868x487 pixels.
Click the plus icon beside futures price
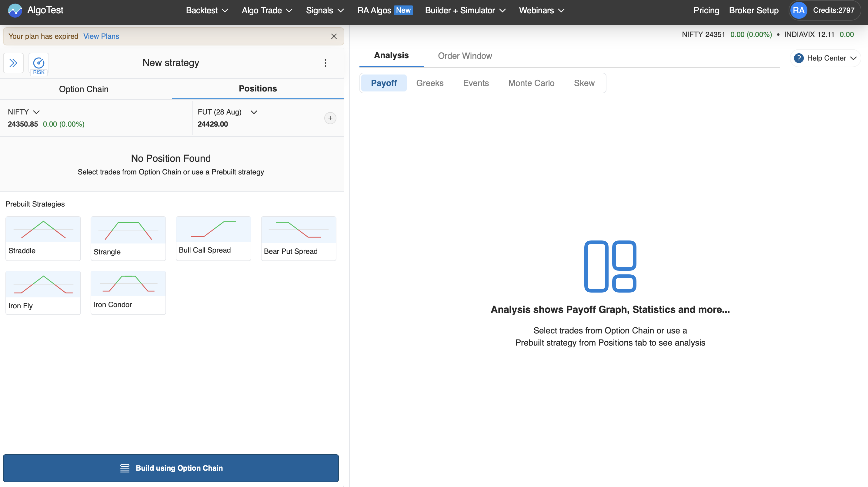click(330, 118)
